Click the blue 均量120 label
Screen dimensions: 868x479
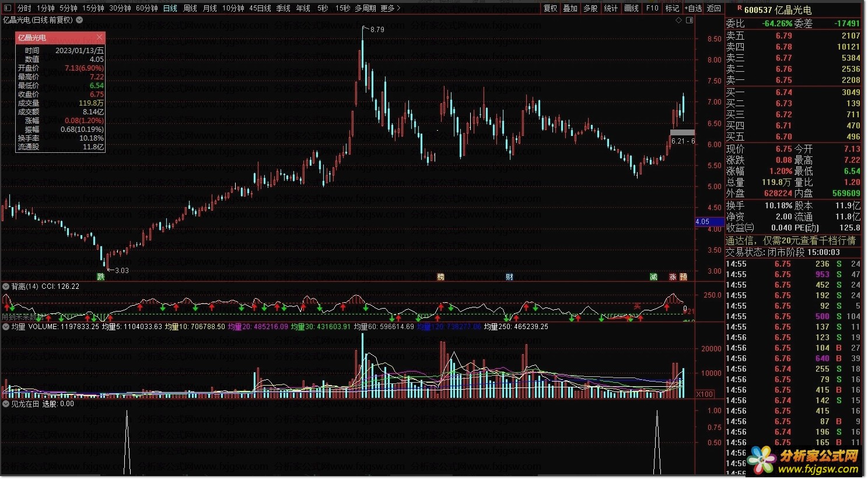pos(449,327)
